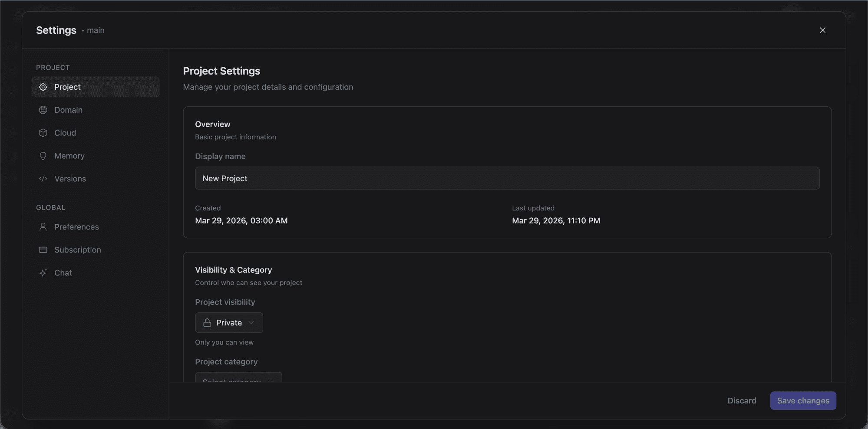The height and width of the screenshot is (429, 868).
Task: Click the globe icon beside Domain
Action: [43, 110]
